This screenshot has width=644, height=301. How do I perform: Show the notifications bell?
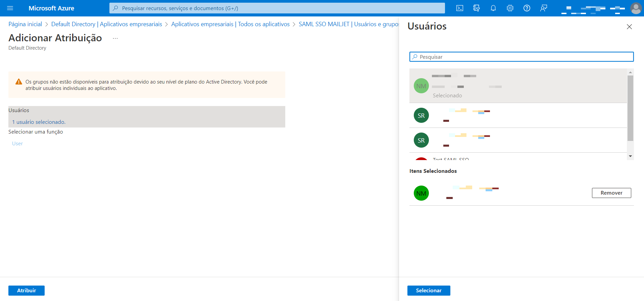493,8
